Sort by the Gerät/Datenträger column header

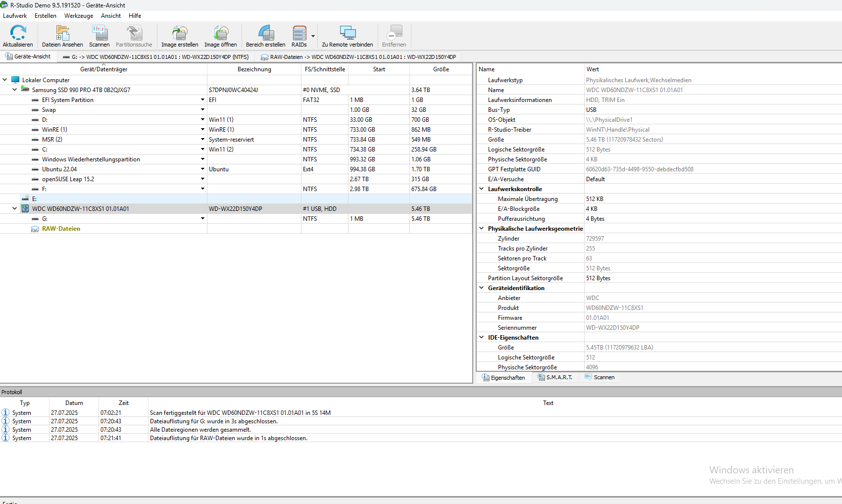click(103, 69)
